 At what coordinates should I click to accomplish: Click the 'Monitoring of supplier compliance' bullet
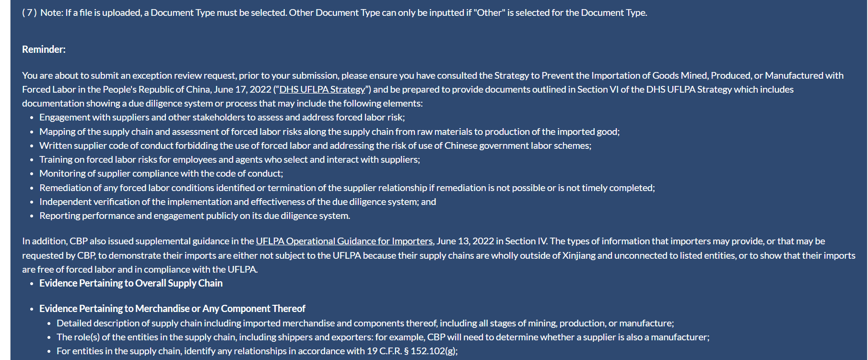tap(161, 174)
